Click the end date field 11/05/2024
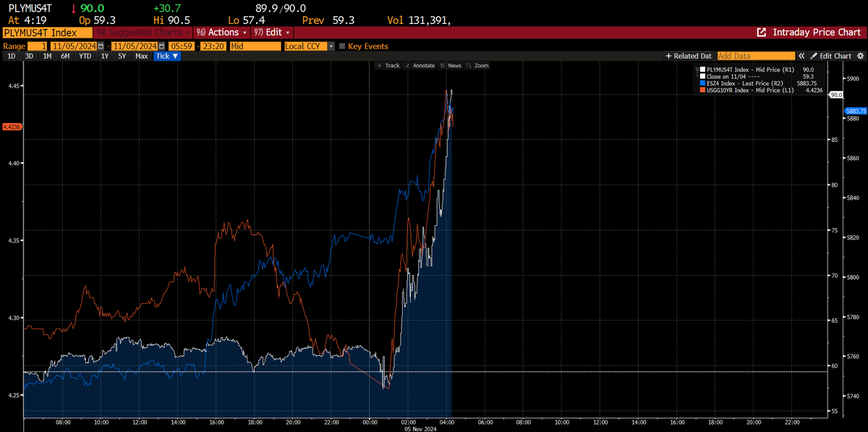Viewport: 868px width, 432px height. (x=135, y=46)
